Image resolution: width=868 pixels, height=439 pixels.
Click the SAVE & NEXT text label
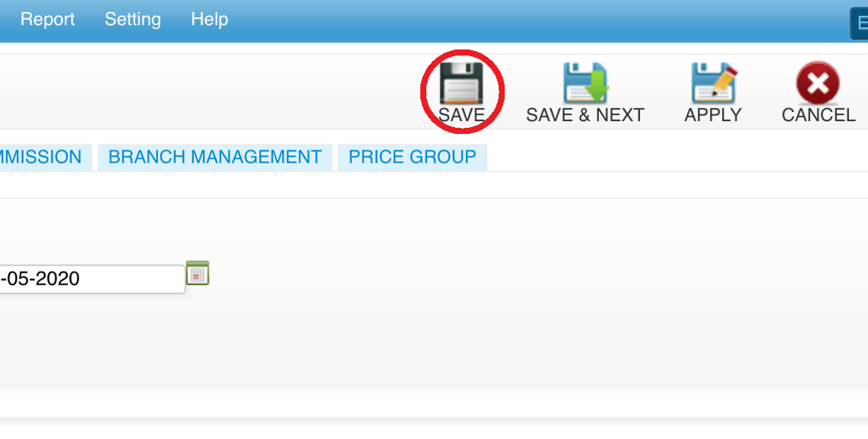click(x=585, y=116)
